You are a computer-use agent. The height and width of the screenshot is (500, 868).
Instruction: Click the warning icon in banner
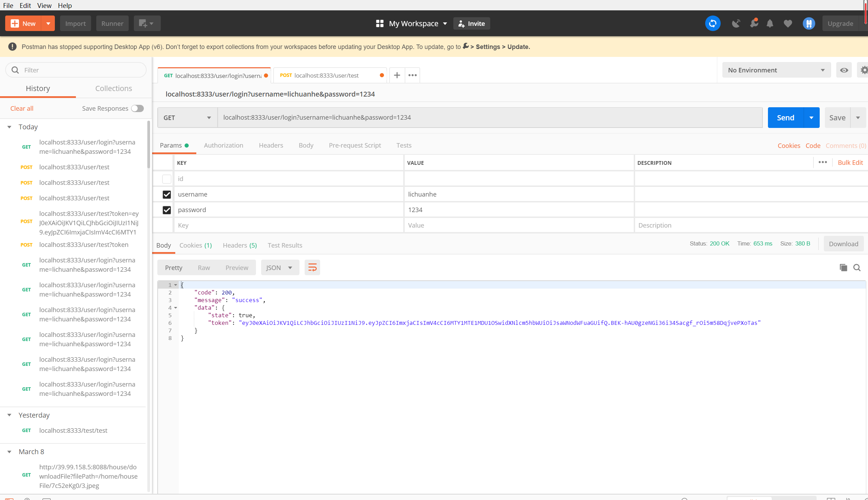(12, 47)
